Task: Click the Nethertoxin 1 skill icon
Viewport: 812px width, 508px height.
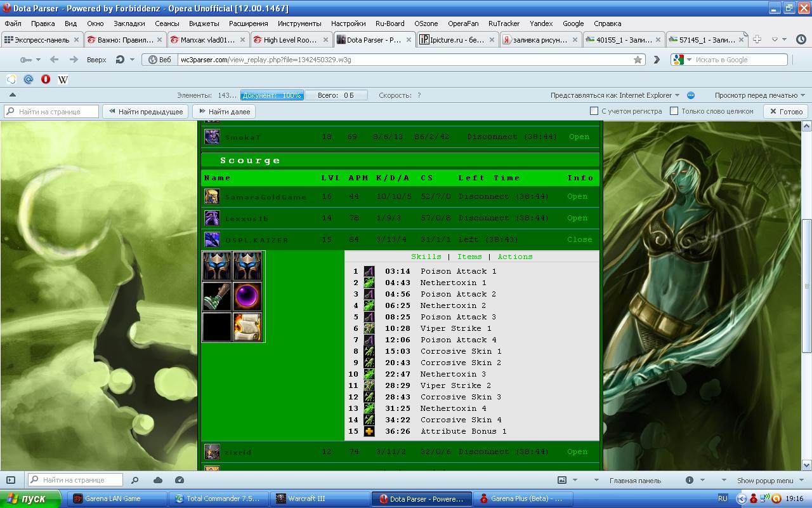Action: coord(369,283)
